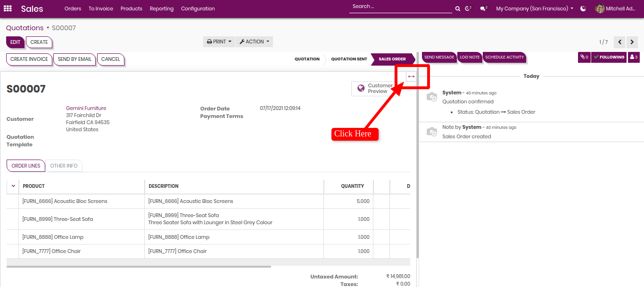The image size is (644, 287).
Task: Open the Reporting menu
Action: (x=161, y=8)
